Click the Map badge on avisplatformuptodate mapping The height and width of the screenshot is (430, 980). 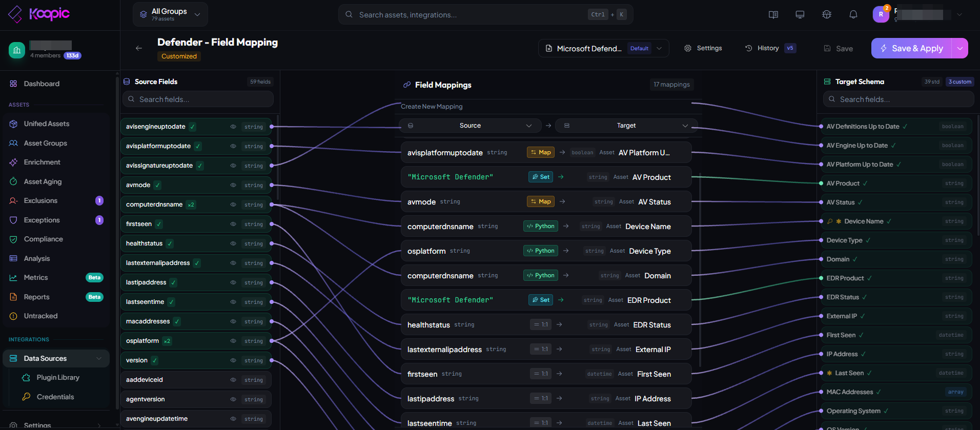[x=541, y=152]
